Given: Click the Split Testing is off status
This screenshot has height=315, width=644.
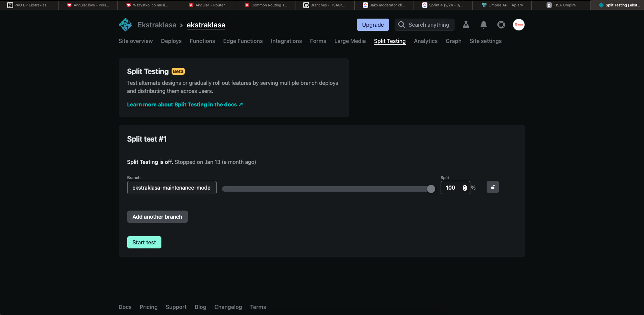Looking at the screenshot, I should [150, 162].
